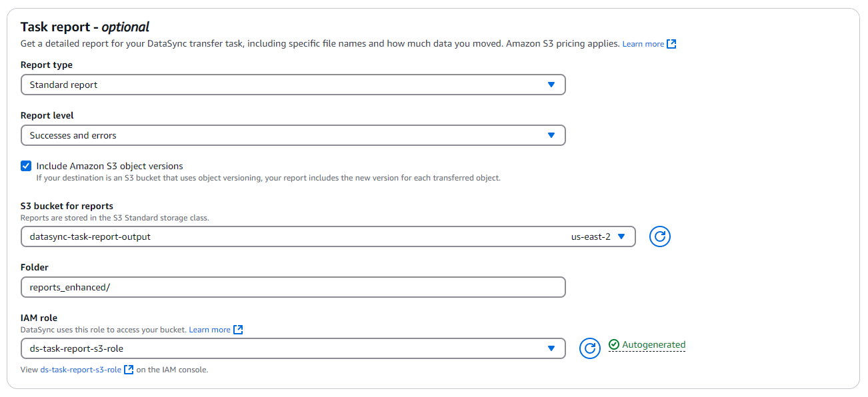View ds-task-report-s3-role on the IAM console

coord(80,369)
